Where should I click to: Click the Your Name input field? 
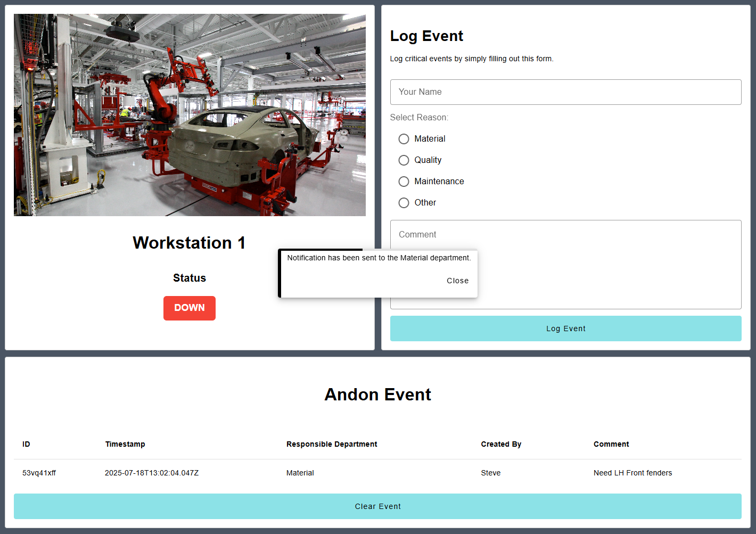565,92
